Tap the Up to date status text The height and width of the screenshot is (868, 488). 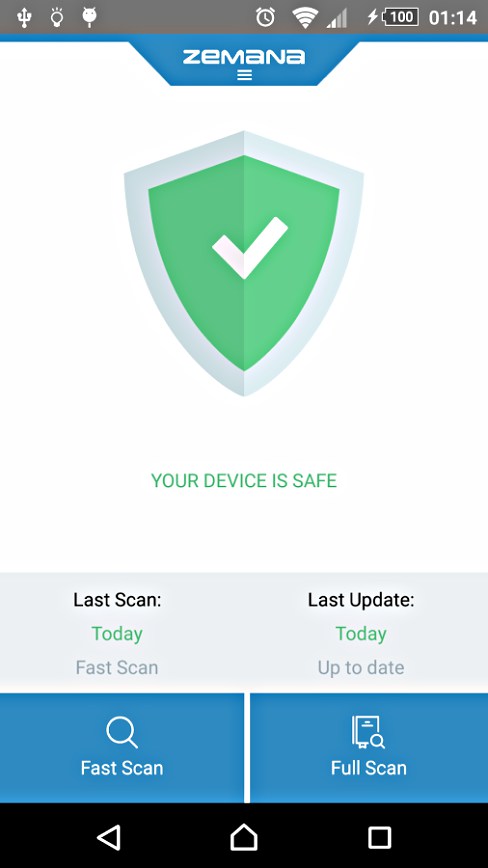click(x=361, y=668)
